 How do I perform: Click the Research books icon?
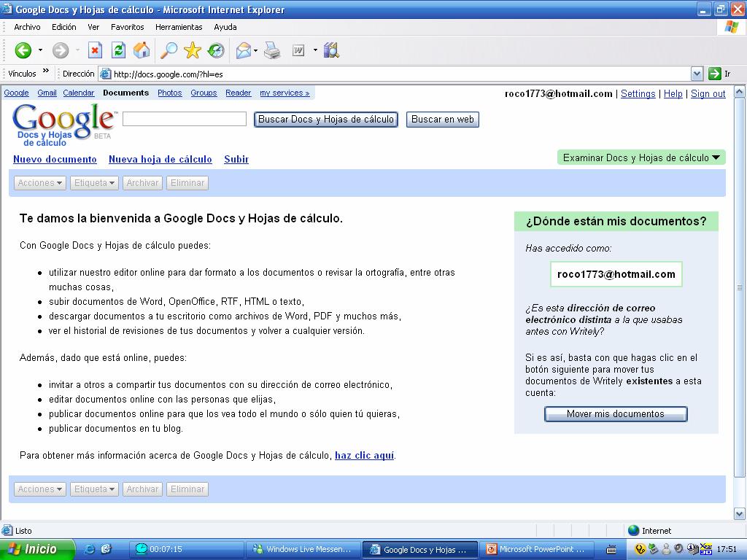click(x=331, y=50)
